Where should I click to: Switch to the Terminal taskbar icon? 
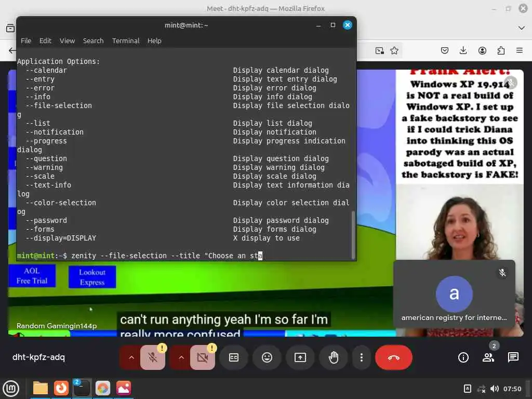point(82,388)
